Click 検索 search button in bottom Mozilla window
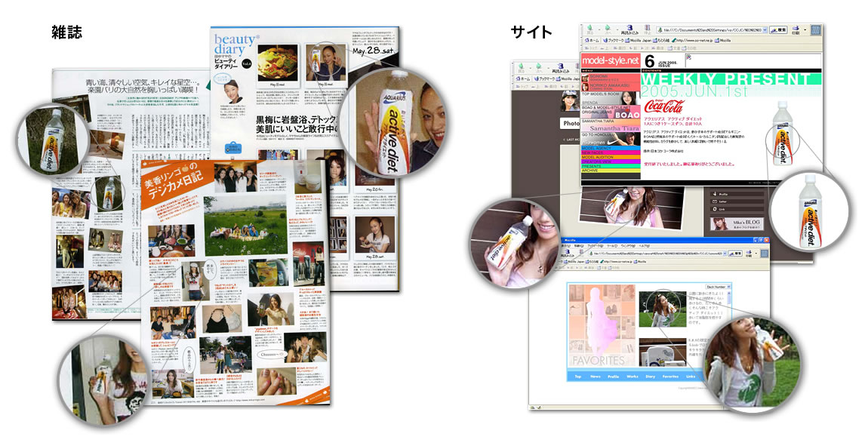 coord(735,254)
